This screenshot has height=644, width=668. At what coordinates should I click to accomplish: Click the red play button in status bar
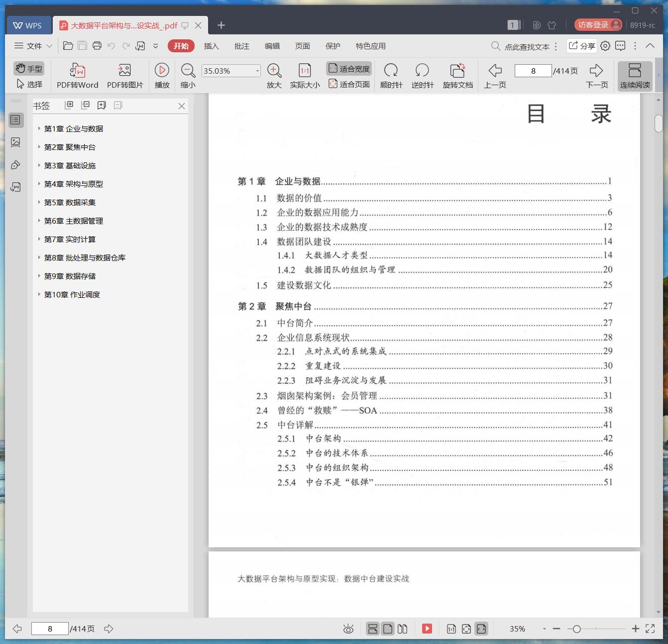(427, 629)
